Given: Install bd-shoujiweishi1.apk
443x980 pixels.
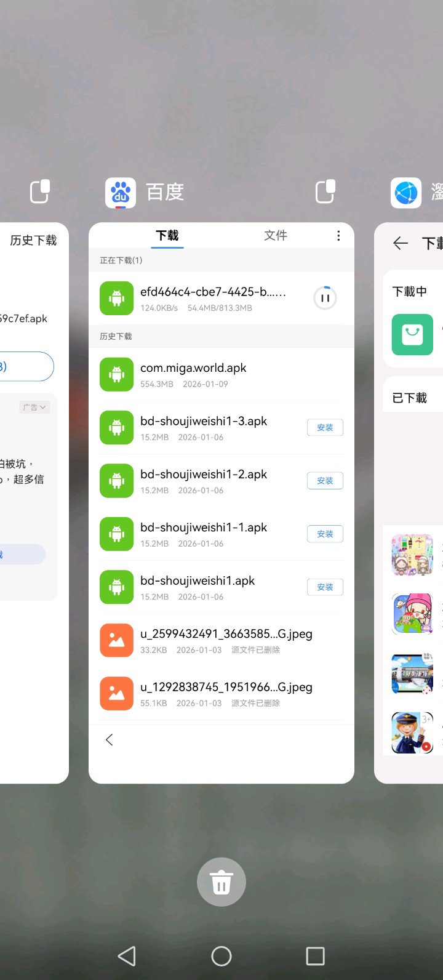Looking at the screenshot, I should tap(325, 587).
